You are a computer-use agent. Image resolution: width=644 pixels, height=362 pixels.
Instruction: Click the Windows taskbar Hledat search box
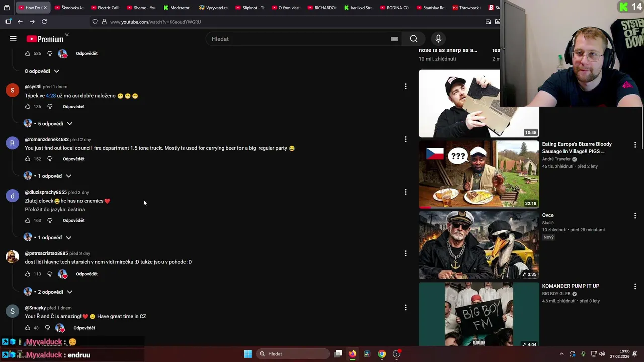pos(292,354)
